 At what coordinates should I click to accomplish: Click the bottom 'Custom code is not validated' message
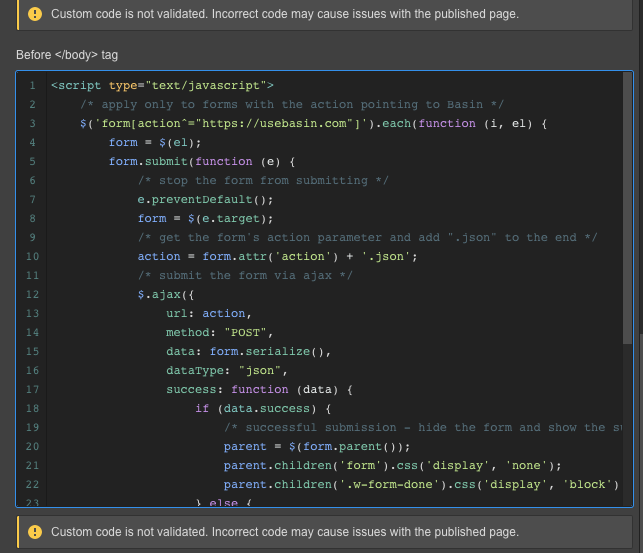pyautogui.click(x=285, y=532)
